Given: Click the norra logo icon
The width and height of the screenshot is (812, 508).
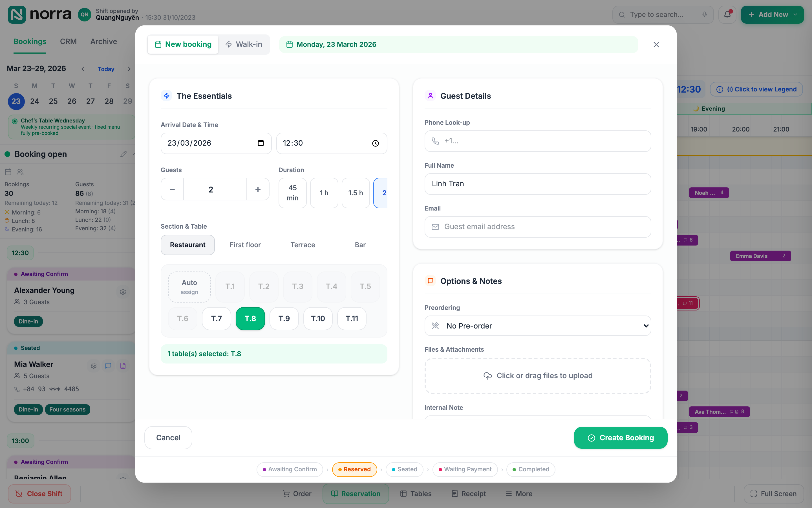Looking at the screenshot, I should pos(17,14).
